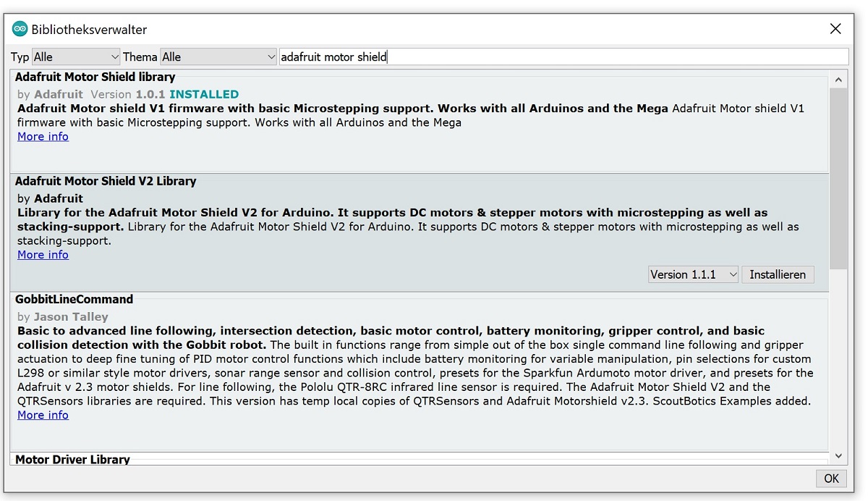Open the Thema dropdown set to Alle

click(218, 56)
